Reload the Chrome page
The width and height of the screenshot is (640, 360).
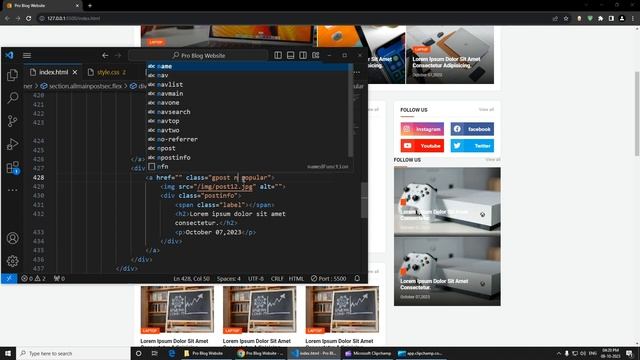tap(29, 18)
